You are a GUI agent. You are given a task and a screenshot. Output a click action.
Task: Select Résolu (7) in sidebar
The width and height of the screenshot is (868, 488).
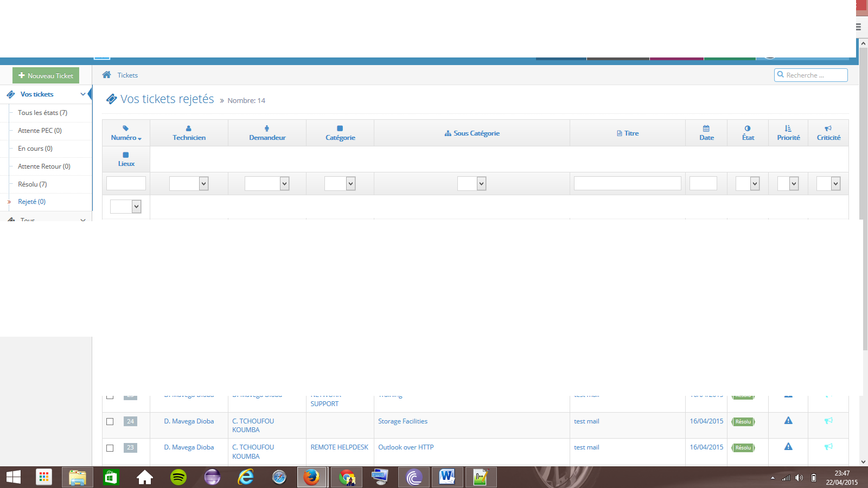pyautogui.click(x=33, y=184)
